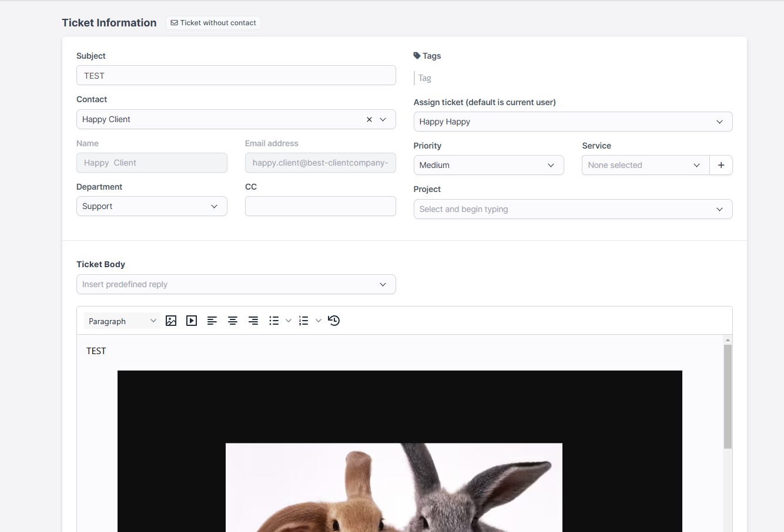Open the Paragraph format dropdown
The height and width of the screenshot is (532, 784).
pos(122,321)
